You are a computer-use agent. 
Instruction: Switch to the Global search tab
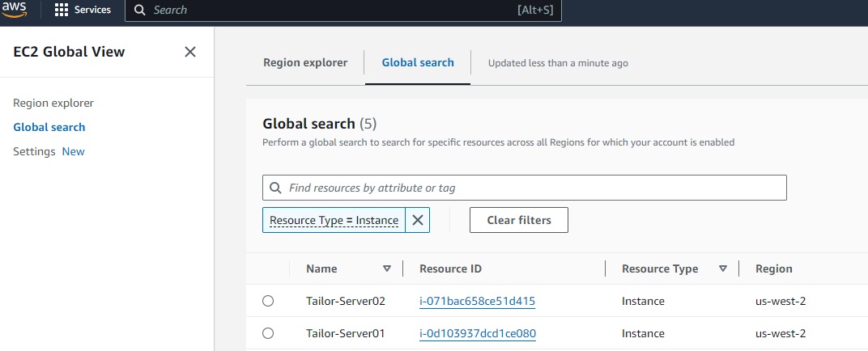click(x=418, y=62)
